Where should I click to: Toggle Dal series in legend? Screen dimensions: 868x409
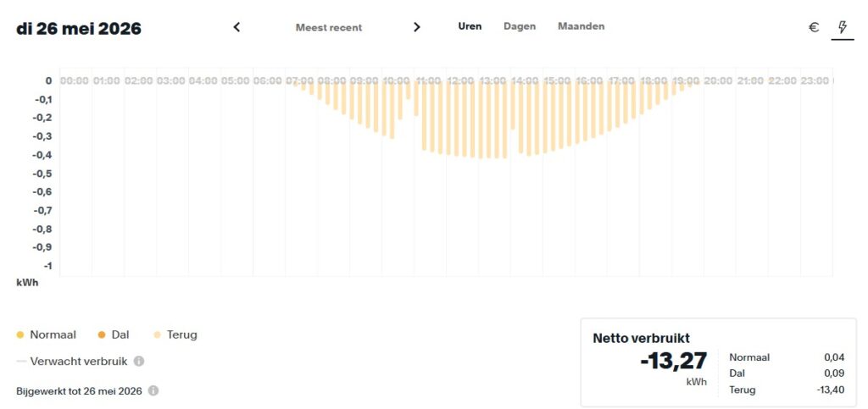(x=114, y=334)
